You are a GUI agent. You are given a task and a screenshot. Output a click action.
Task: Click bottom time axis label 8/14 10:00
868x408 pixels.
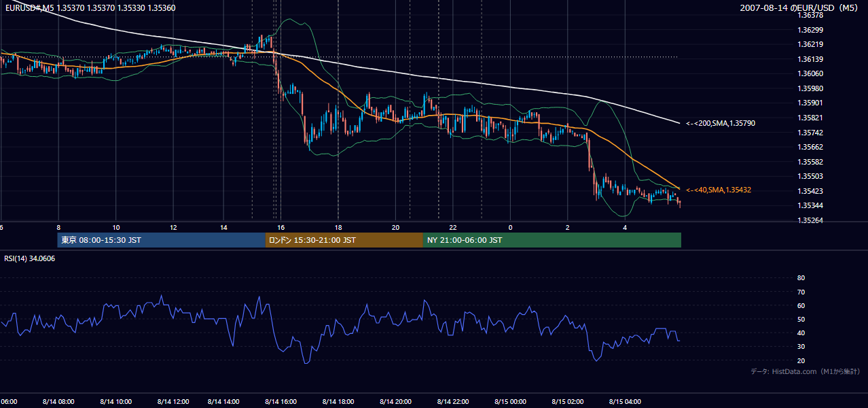click(115, 402)
